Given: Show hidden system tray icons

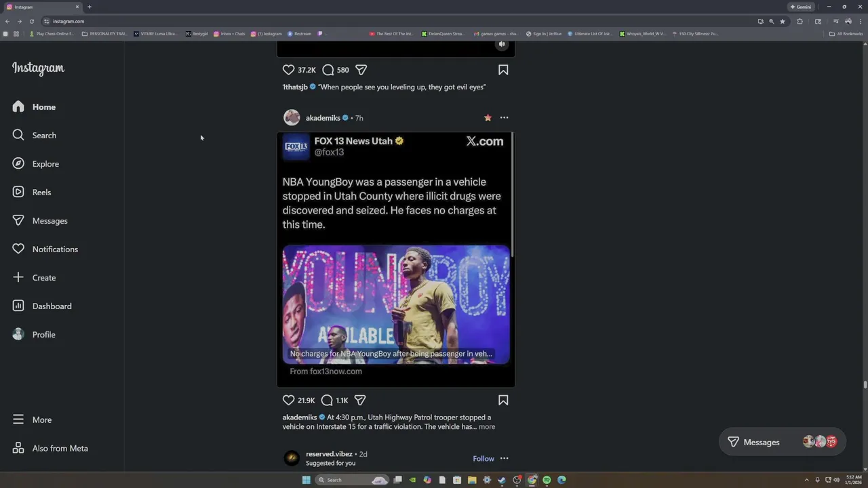Looking at the screenshot, I should [806, 480].
